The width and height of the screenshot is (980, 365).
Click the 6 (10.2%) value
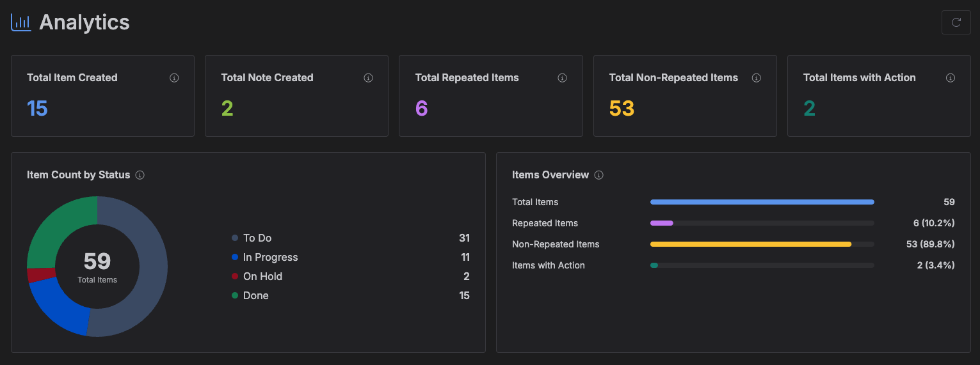(934, 223)
